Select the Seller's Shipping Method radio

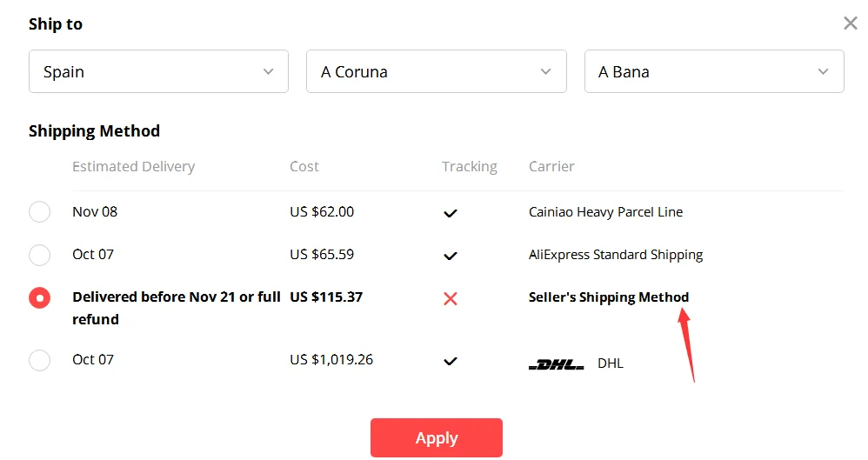point(39,297)
